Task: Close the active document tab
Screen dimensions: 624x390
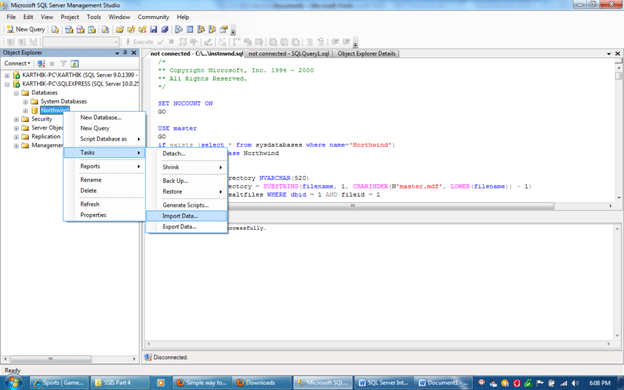Action: tap(618, 53)
